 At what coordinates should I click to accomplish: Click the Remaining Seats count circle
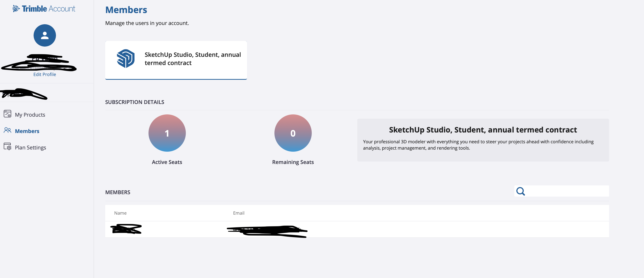point(293,133)
